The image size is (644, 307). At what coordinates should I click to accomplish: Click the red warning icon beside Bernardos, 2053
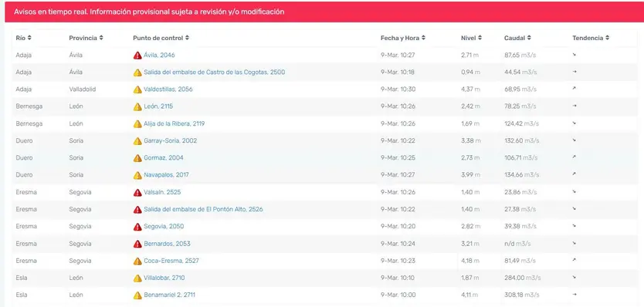(137, 244)
